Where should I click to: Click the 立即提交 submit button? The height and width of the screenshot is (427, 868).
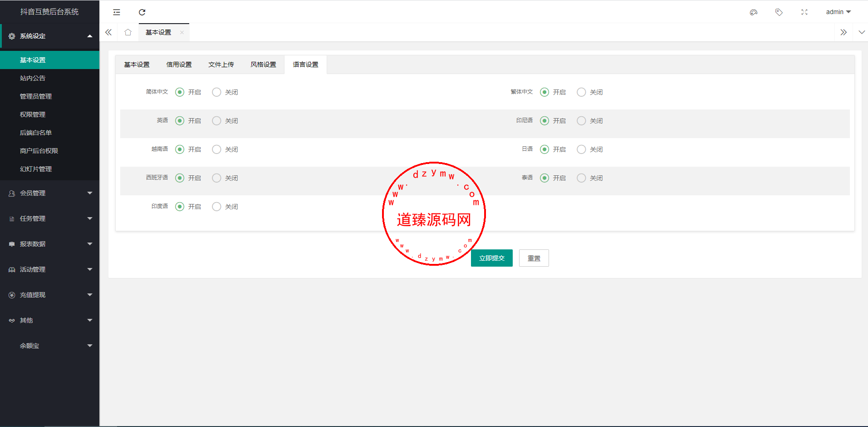492,258
